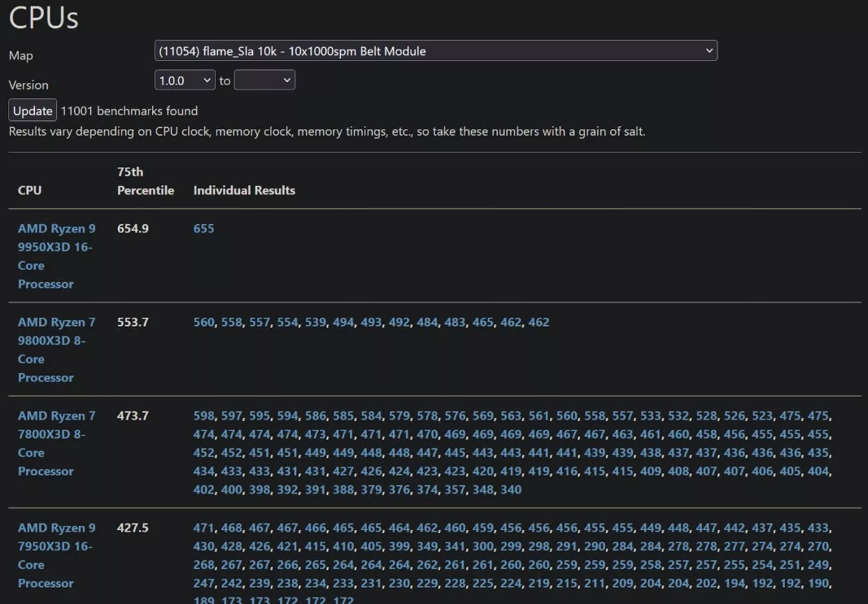The height and width of the screenshot is (604, 868).
Task: Open the 348 result in the 7800X3D row
Action: pyautogui.click(x=482, y=489)
